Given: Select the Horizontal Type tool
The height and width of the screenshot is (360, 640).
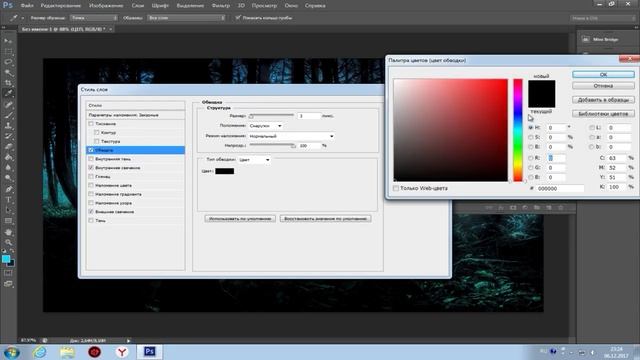Looking at the screenshot, I should coord(8,200).
